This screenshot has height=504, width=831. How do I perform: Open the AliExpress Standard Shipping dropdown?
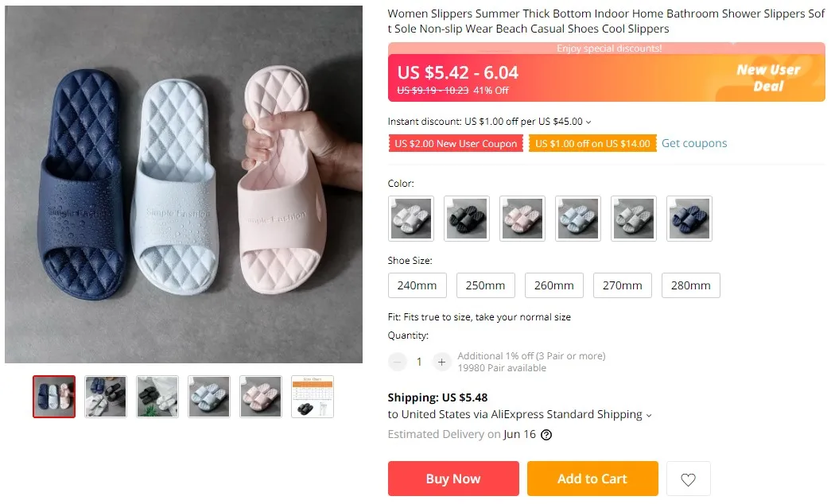(649, 415)
